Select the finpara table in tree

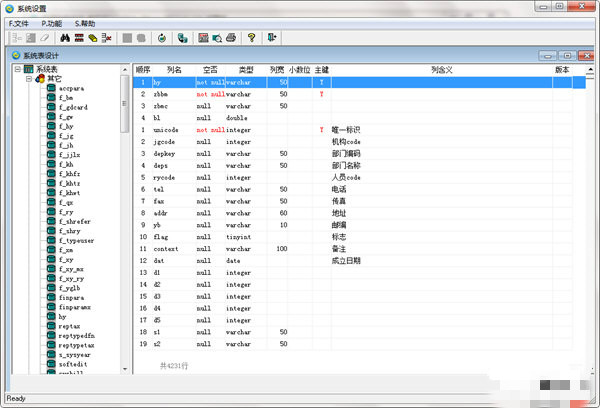pos(71,296)
